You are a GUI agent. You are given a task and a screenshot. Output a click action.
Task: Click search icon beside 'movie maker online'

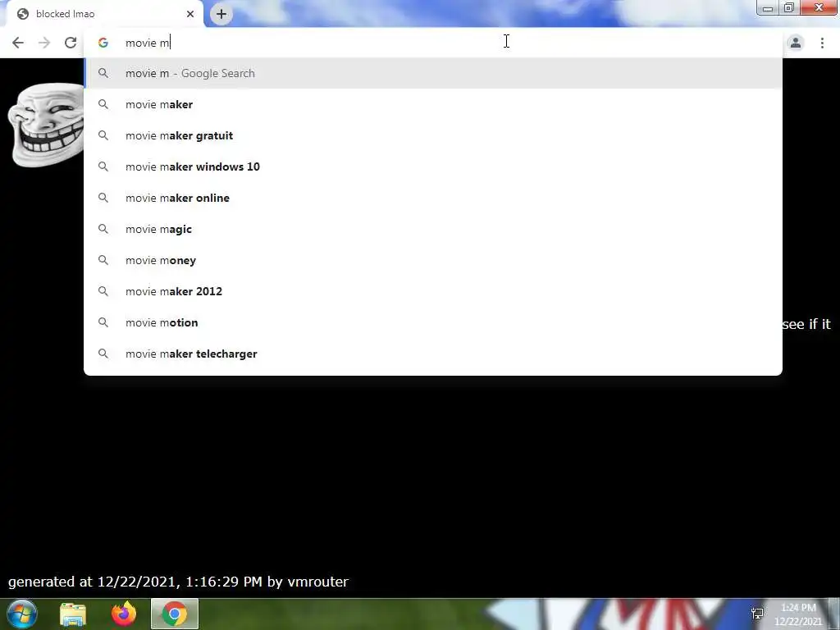pos(103,198)
